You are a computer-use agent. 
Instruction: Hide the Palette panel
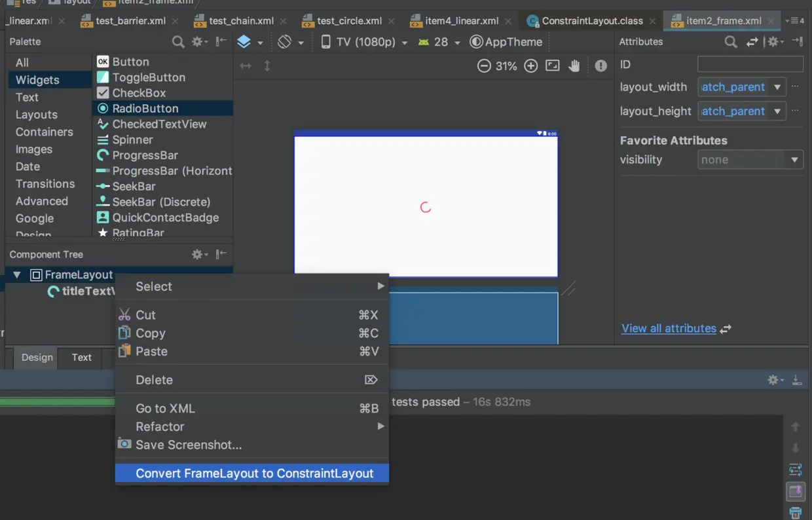pos(221,42)
